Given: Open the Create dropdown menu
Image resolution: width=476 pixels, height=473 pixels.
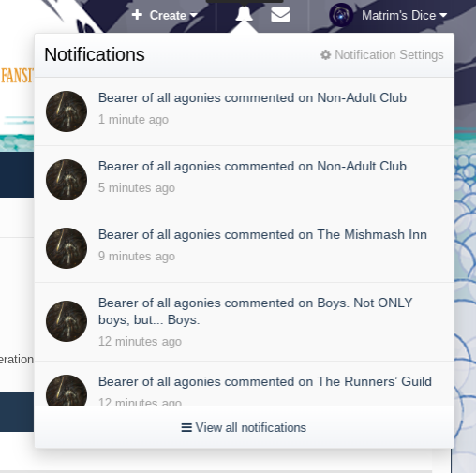Looking at the screenshot, I should [x=164, y=15].
